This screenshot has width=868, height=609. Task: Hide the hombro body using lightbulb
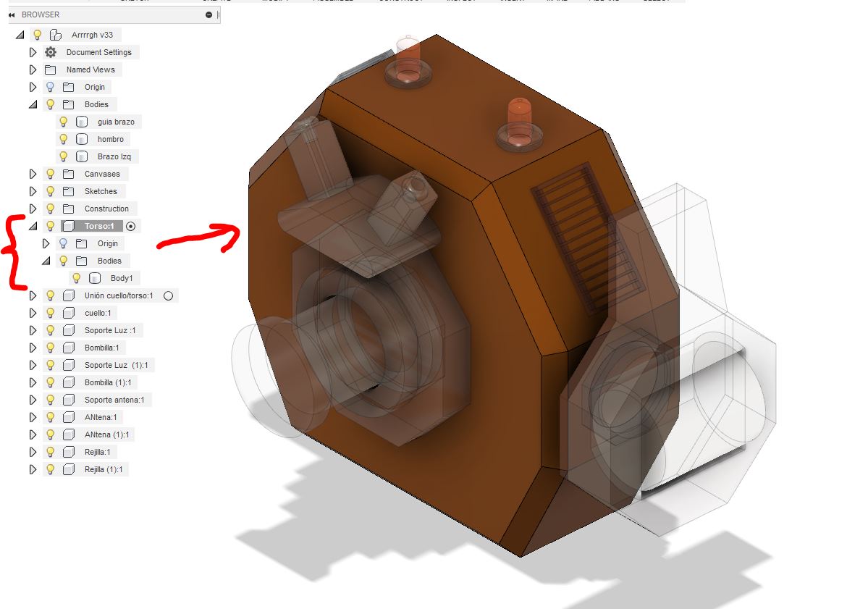pyautogui.click(x=63, y=139)
